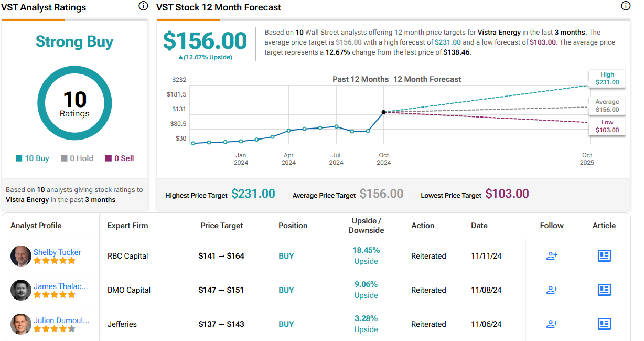Open James Thalacker's profile name link
Screen dimensions: 644x341
coord(60,286)
